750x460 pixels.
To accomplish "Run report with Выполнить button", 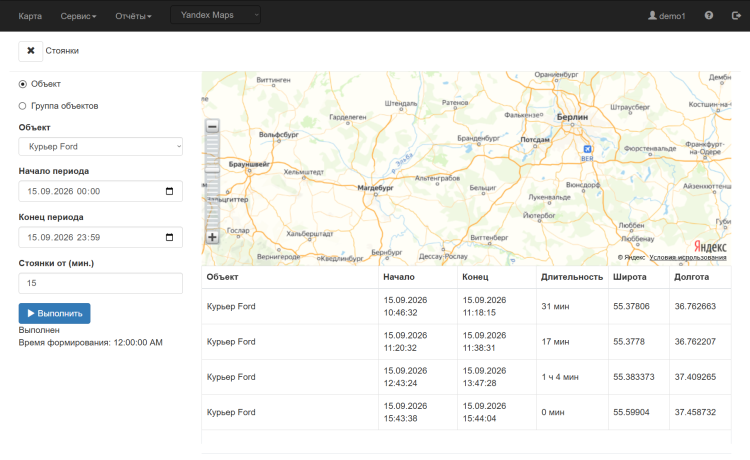I will 55,313.
